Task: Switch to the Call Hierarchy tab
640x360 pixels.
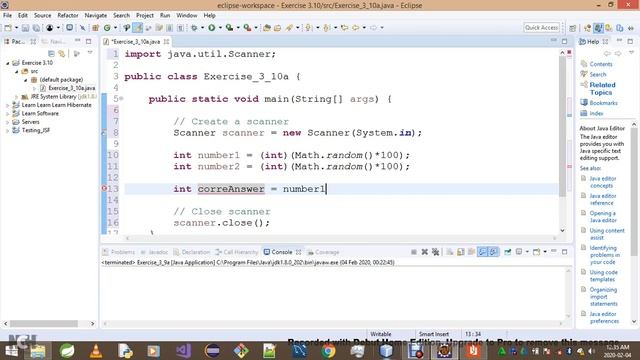Action: pyautogui.click(x=237, y=252)
